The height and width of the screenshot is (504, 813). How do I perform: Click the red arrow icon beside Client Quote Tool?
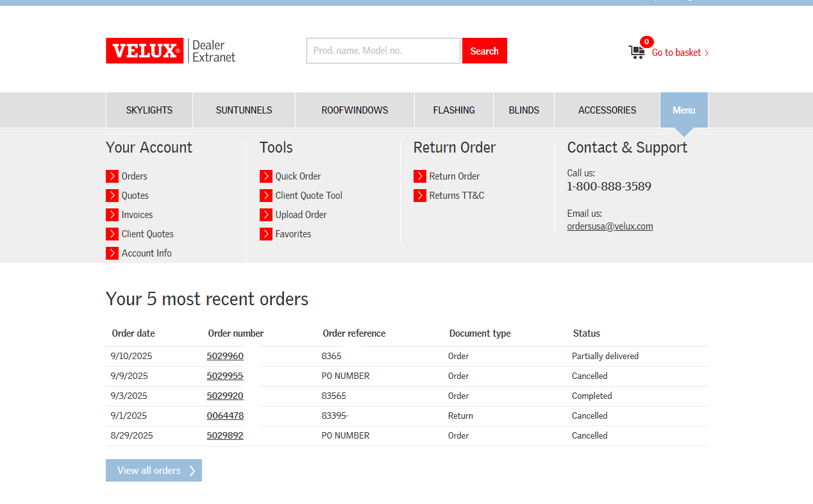tap(266, 196)
